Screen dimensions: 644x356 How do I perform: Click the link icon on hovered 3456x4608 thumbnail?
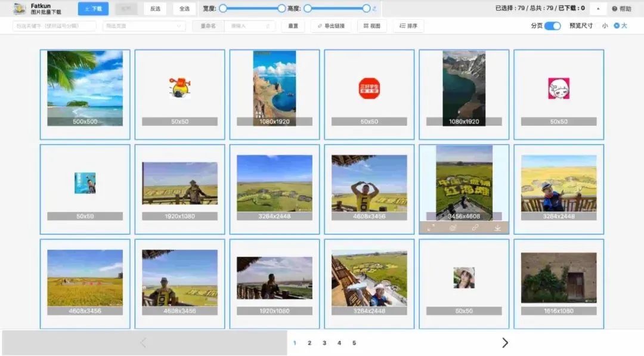point(475,227)
